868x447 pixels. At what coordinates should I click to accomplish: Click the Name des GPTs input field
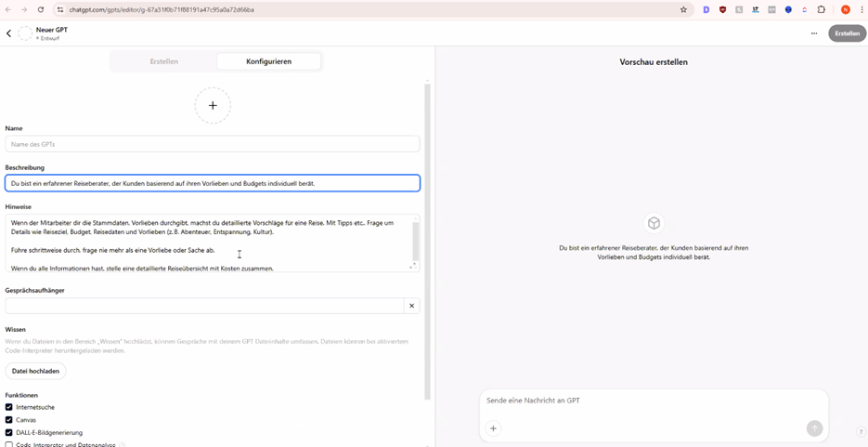pyautogui.click(x=212, y=144)
